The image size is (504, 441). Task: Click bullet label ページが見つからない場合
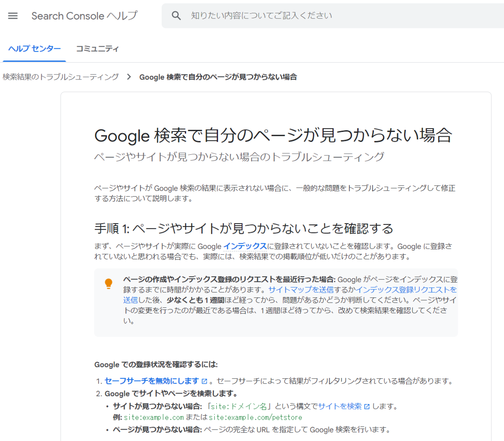157,430
